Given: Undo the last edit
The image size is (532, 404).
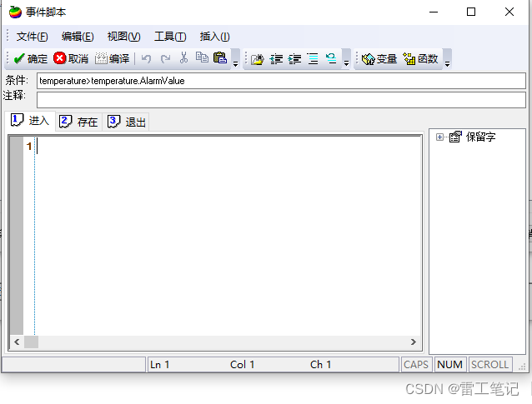Looking at the screenshot, I should pos(146,58).
